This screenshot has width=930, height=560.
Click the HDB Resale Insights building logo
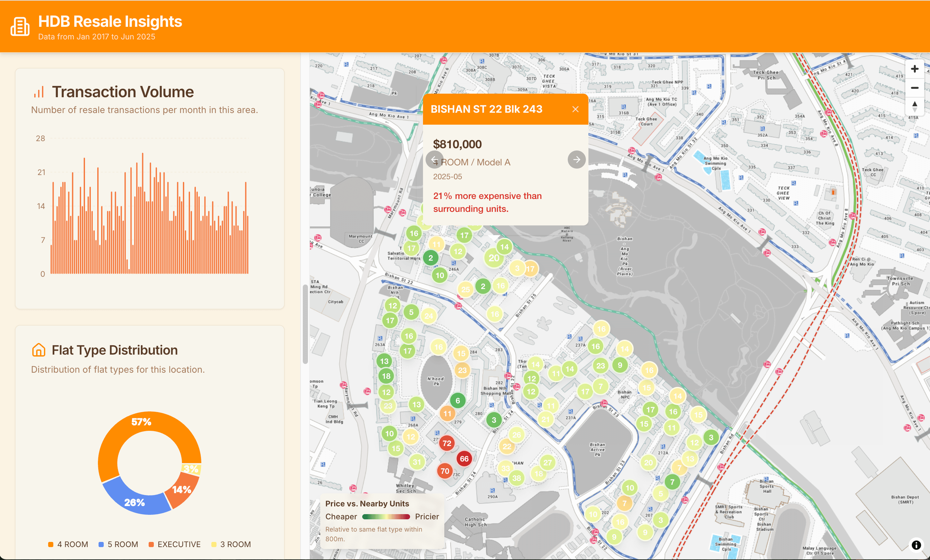tap(20, 26)
